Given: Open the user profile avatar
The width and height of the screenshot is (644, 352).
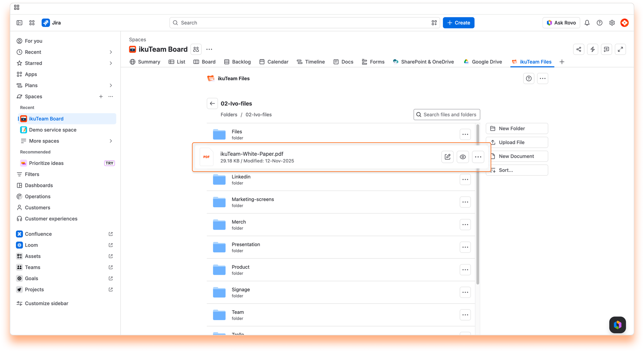Looking at the screenshot, I should tap(625, 23).
